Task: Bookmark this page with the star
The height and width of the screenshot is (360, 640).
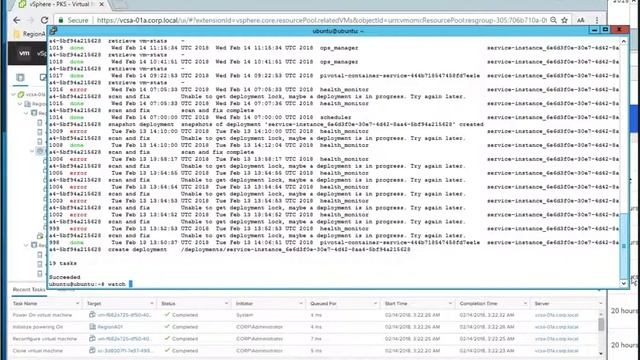Action: coord(564,20)
